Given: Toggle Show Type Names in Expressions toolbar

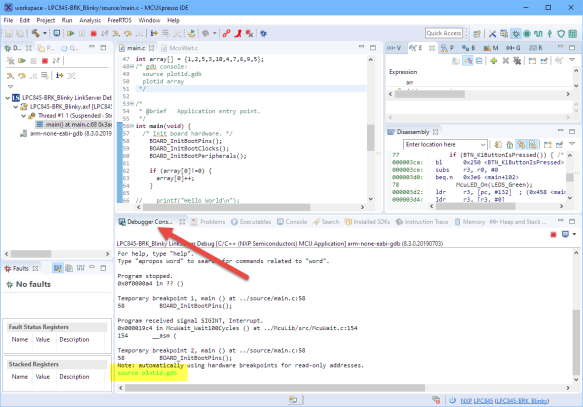Looking at the screenshot, I should 467,61.
